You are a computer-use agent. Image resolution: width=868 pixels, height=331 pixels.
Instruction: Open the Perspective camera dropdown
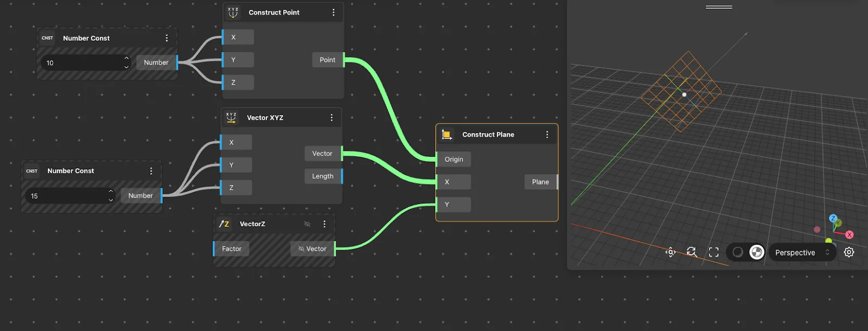pos(802,252)
